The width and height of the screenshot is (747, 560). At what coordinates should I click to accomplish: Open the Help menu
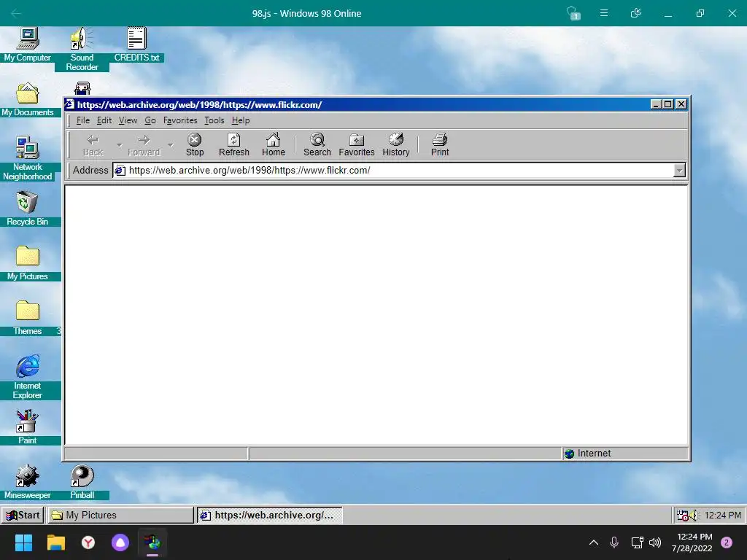[x=241, y=120]
